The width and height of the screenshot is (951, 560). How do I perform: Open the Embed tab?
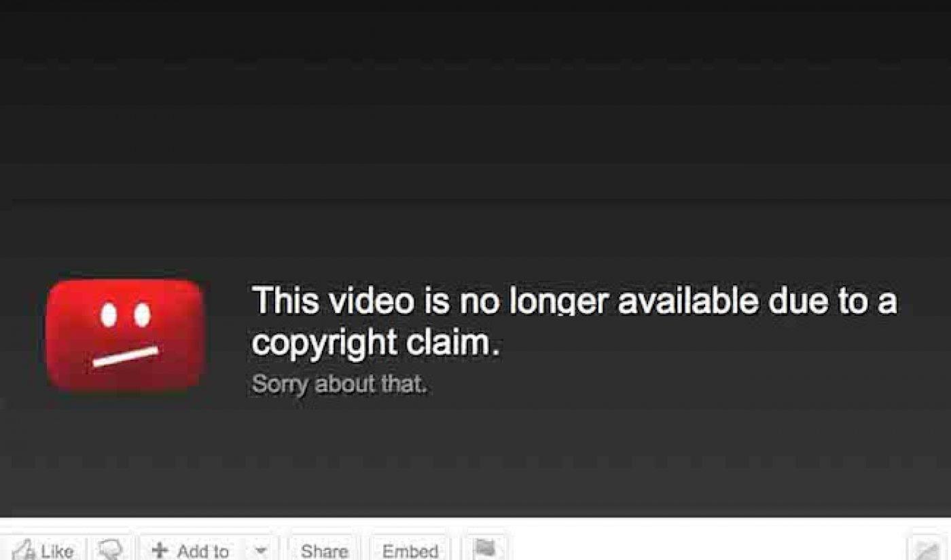point(410,549)
